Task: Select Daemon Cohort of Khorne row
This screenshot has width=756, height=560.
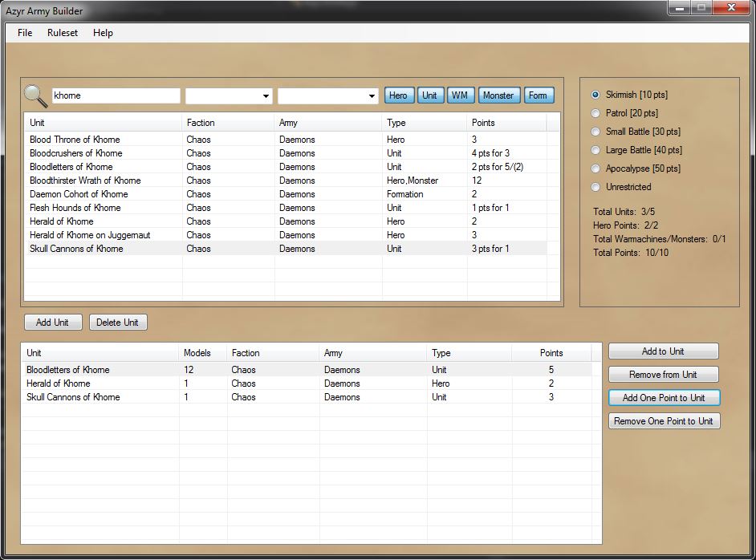Action: [x=286, y=193]
